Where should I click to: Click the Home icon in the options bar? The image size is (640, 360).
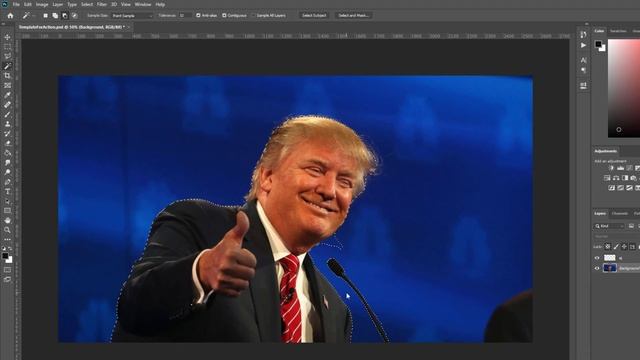tap(10, 16)
